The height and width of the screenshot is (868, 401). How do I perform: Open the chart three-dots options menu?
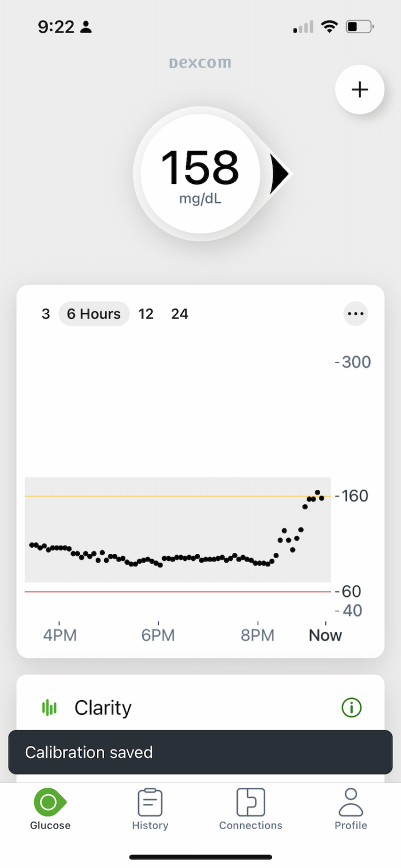tap(356, 313)
